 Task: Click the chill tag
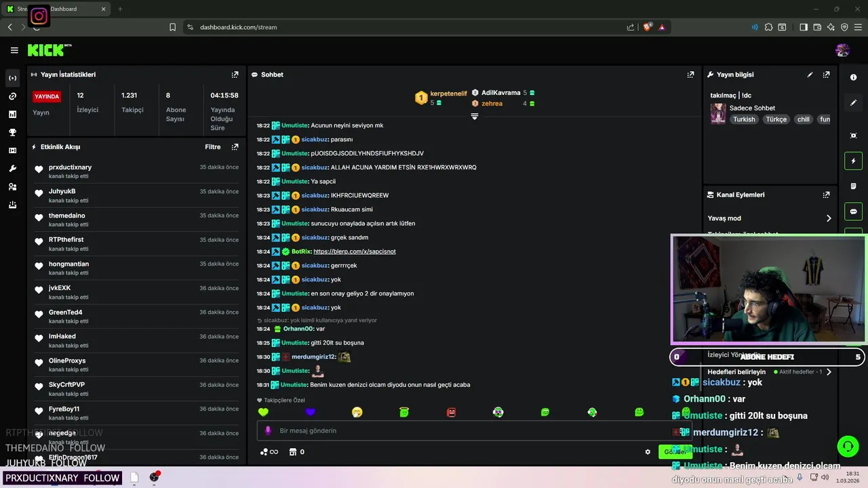click(x=804, y=119)
